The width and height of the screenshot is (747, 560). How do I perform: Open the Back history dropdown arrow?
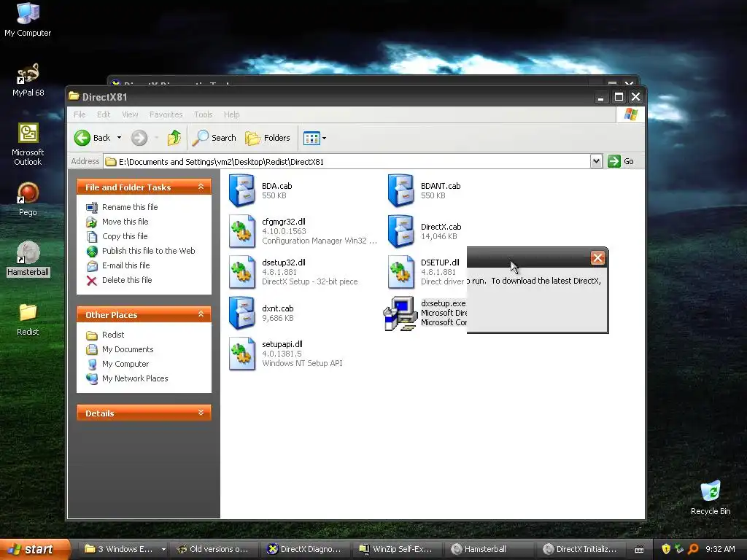coord(119,138)
